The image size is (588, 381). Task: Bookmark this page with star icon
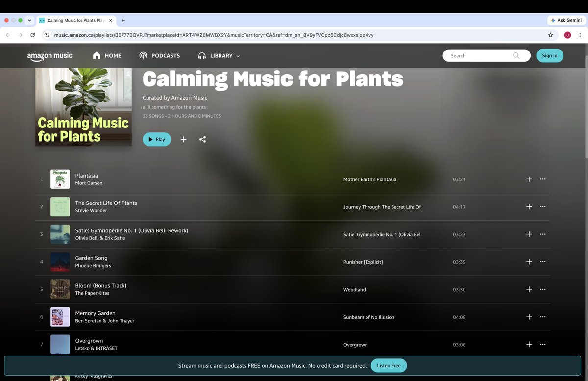click(550, 35)
